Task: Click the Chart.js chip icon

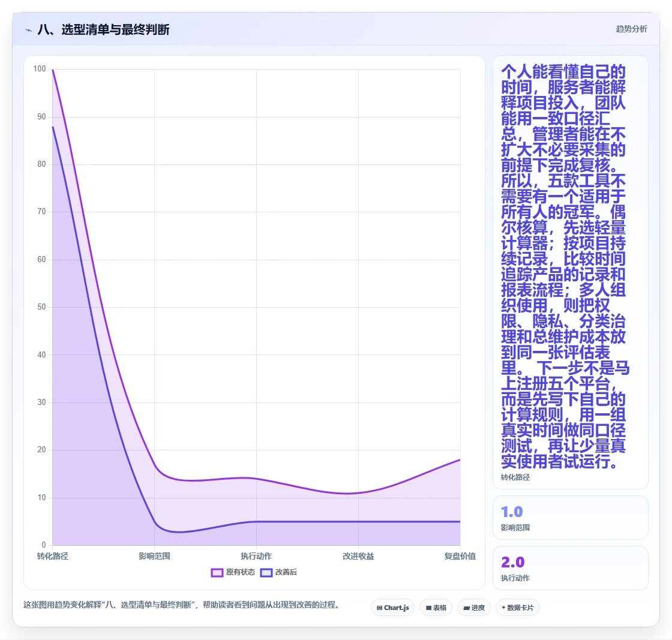Action: pos(379,608)
